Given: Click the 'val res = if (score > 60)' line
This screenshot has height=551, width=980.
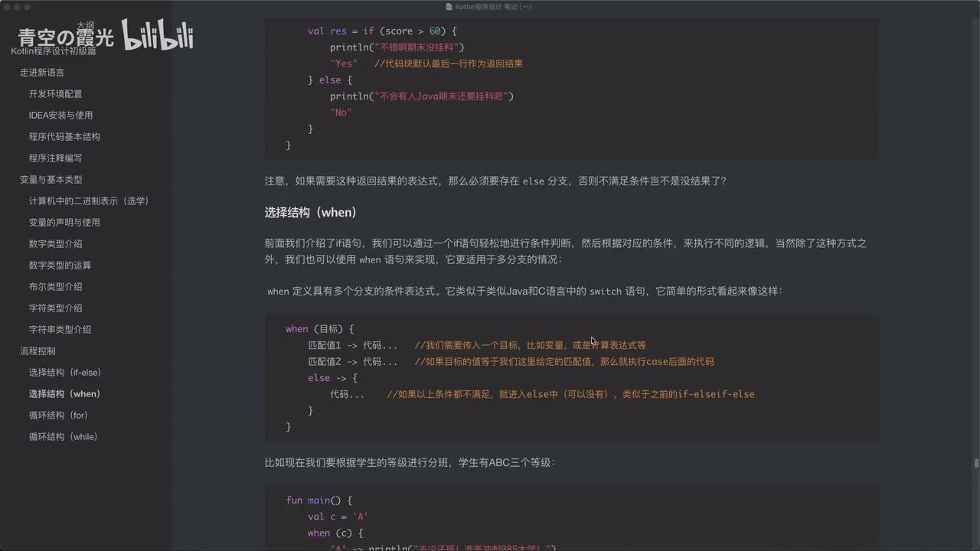Looking at the screenshot, I should 382,31.
